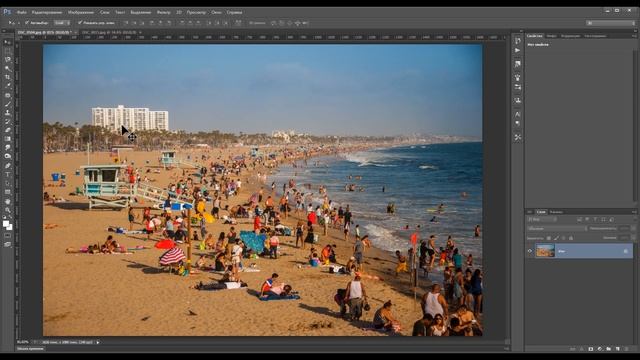Click Create new layer icon

click(x=618, y=349)
